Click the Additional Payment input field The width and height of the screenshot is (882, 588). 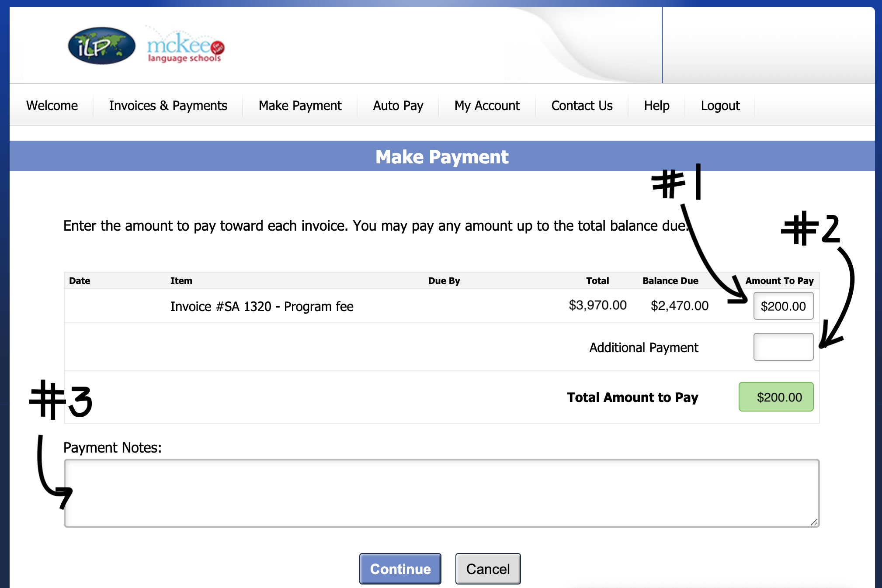pyautogui.click(x=782, y=346)
